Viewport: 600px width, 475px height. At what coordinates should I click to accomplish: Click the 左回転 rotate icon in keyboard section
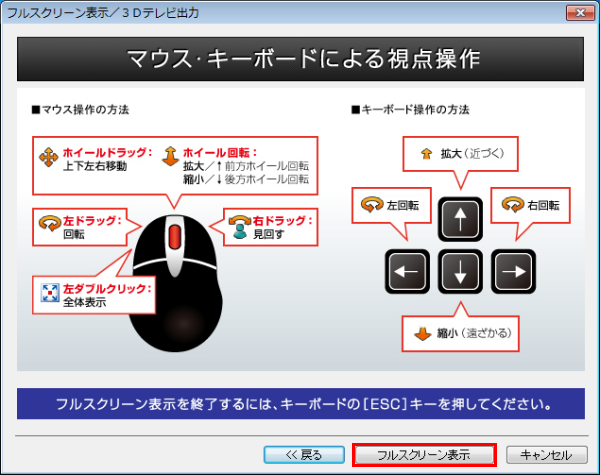point(367,204)
